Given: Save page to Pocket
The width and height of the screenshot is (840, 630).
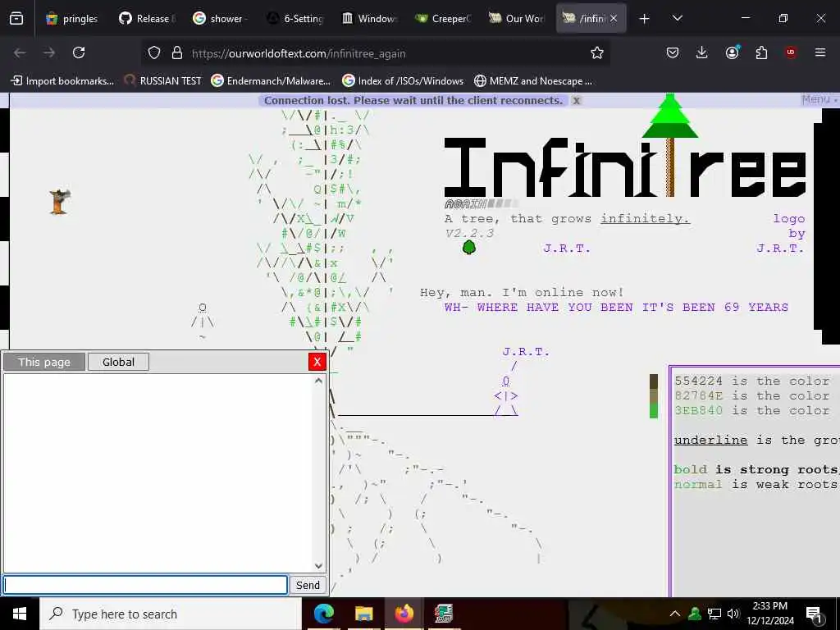Looking at the screenshot, I should coord(673,52).
